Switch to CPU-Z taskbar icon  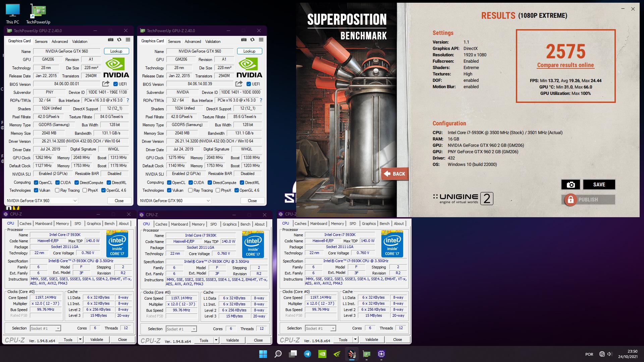[381, 354]
